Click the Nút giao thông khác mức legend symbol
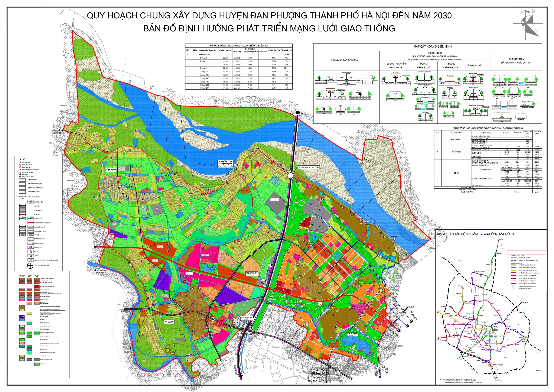The width and height of the screenshot is (554, 392). (x=30, y=266)
